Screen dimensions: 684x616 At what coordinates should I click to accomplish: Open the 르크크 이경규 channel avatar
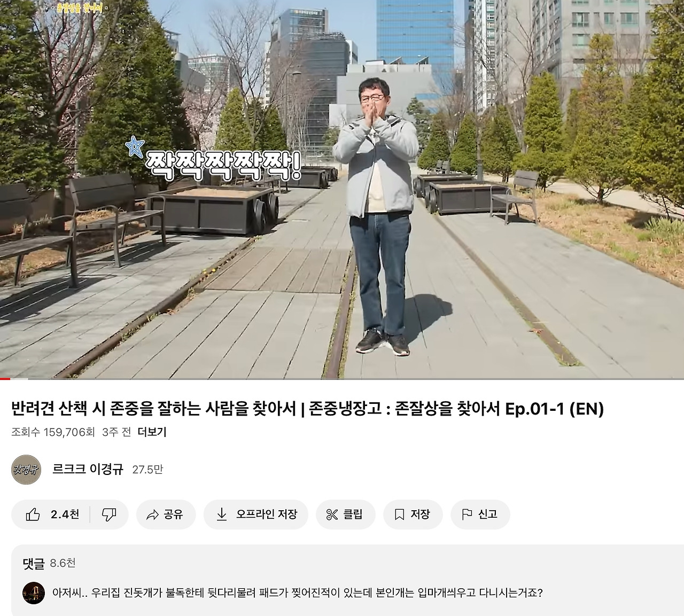coord(26,470)
